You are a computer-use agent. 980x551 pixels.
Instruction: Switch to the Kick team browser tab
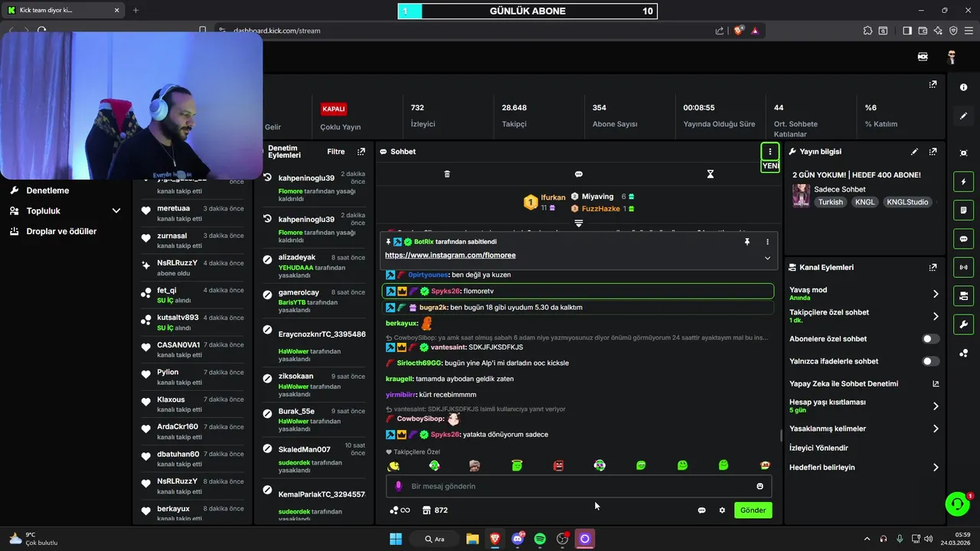tap(63, 10)
